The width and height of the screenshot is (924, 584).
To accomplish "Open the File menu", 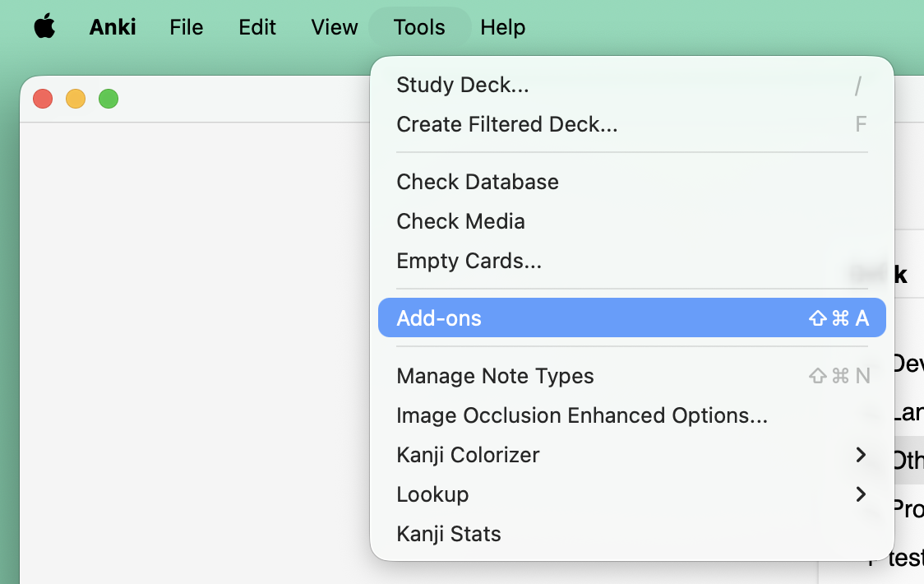I will 186,27.
